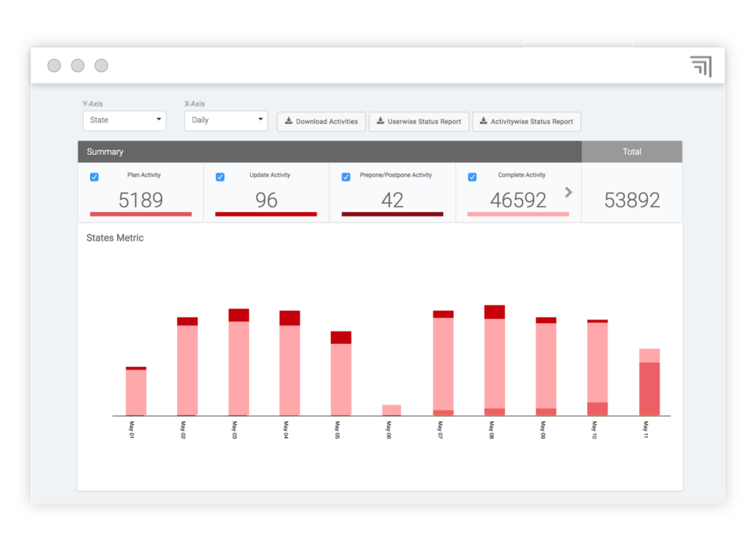Image resolution: width=756 pixels, height=544 pixels.
Task: Expand more activities using the chevron arrow
Action: pos(568,192)
